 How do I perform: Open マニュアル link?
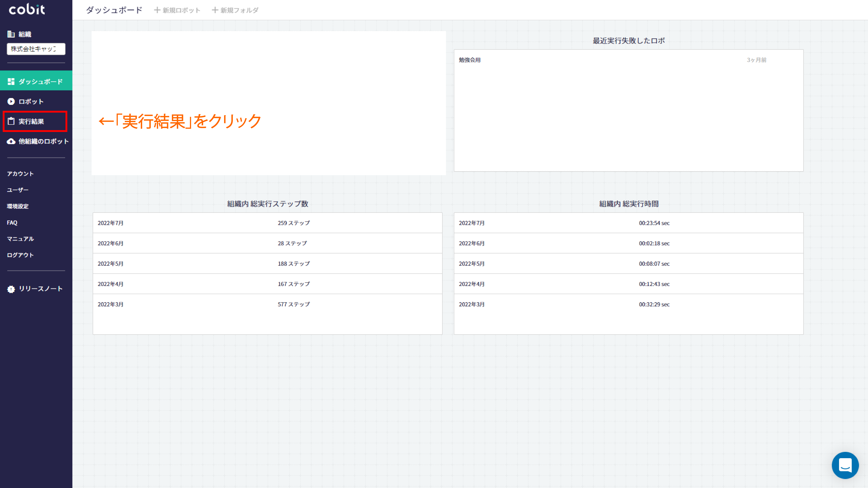click(x=20, y=239)
